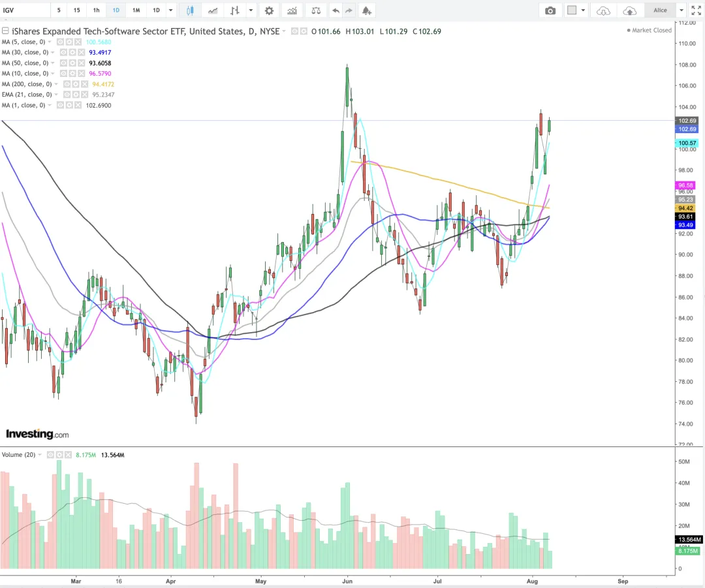This screenshot has height=588, width=705.
Task: Open settings gear for MA (1, close, 0)
Action: (x=69, y=105)
